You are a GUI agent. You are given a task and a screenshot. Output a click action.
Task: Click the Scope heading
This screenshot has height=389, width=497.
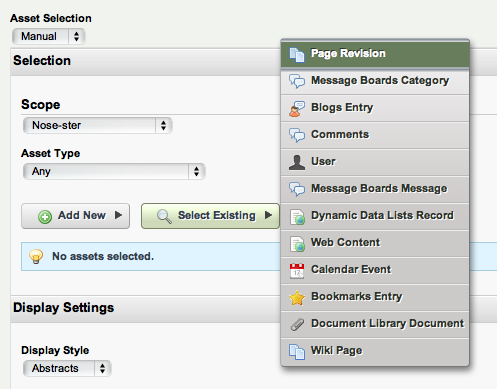[40, 105]
